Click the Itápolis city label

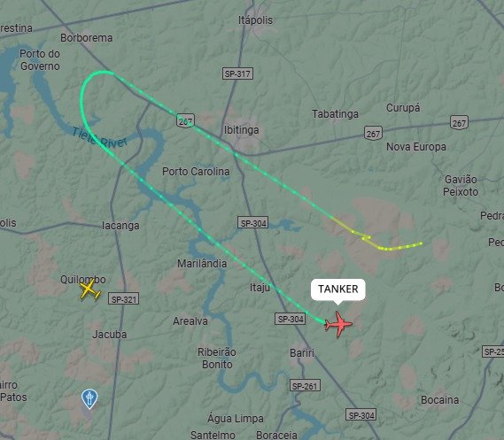[255, 20]
